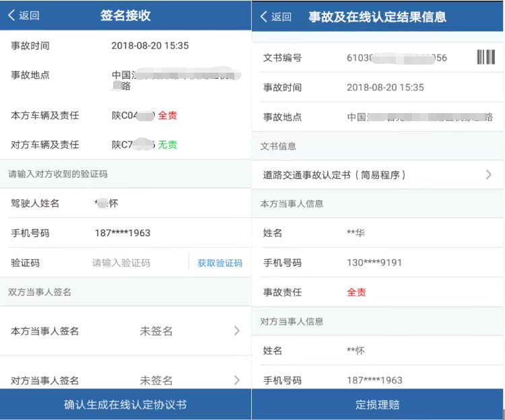Click red 全责 in 事故责任 row
Image resolution: width=505 pixels, height=420 pixels.
click(356, 292)
